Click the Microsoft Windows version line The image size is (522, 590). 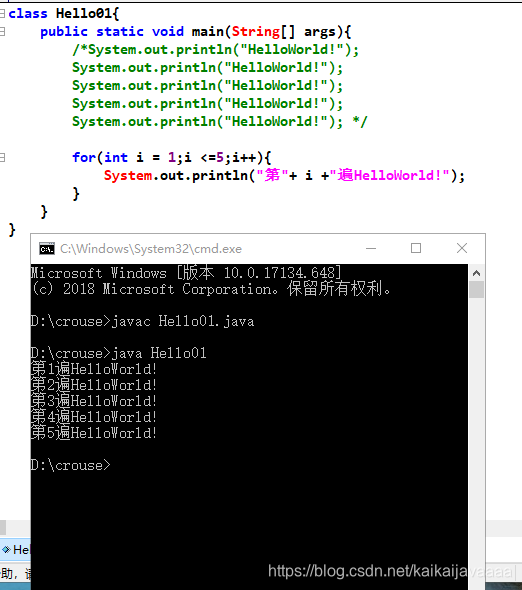(186, 273)
